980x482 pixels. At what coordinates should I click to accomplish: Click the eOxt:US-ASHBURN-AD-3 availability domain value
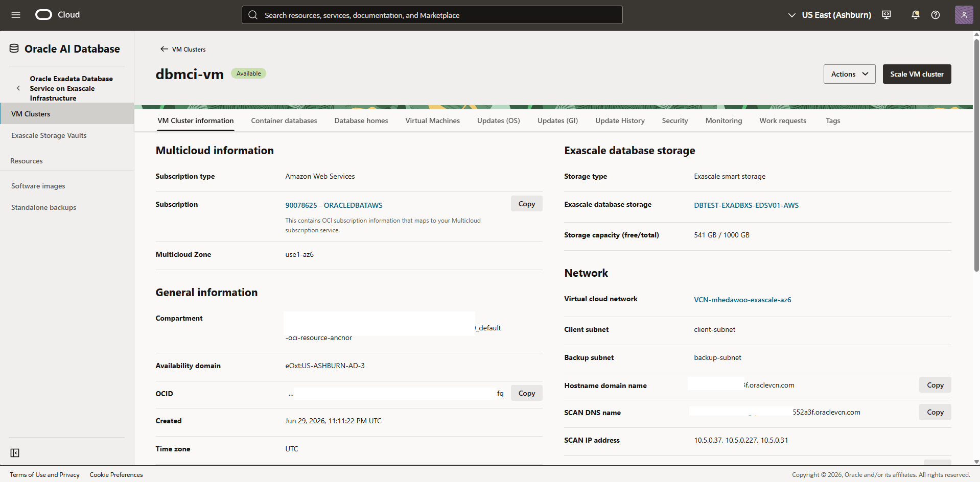(325, 366)
